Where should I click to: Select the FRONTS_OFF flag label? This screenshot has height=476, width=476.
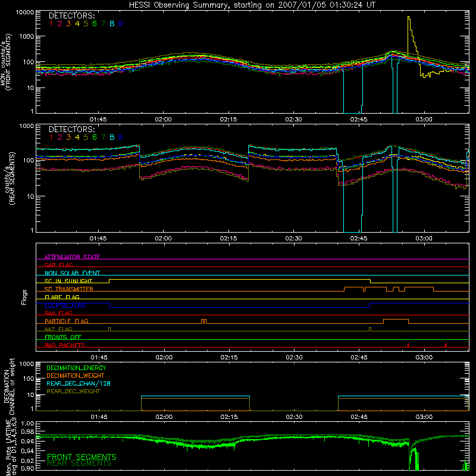tap(63, 337)
